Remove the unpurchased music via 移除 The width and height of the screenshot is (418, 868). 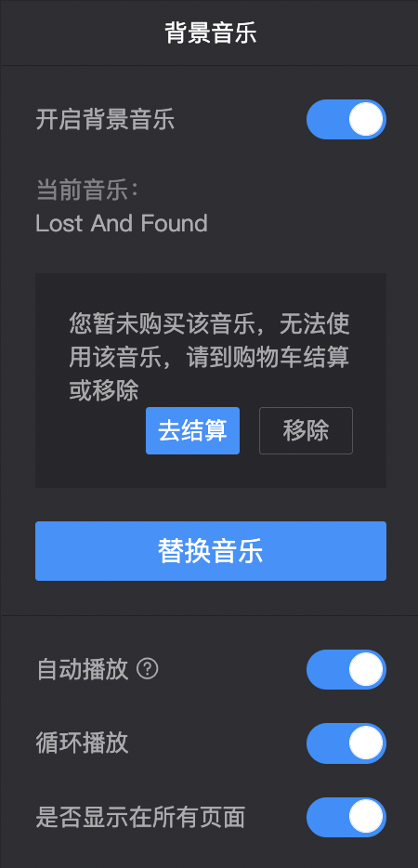tap(306, 430)
